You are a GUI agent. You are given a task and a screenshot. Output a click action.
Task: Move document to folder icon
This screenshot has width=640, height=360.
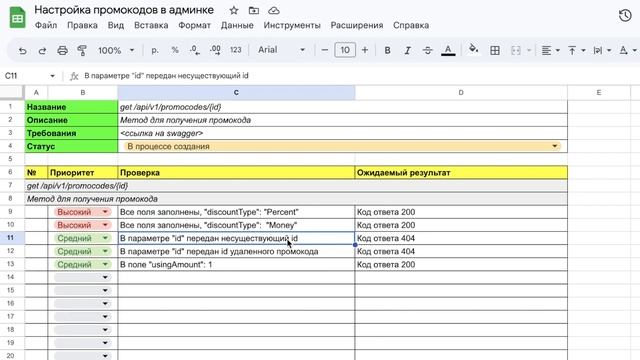[x=253, y=10]
